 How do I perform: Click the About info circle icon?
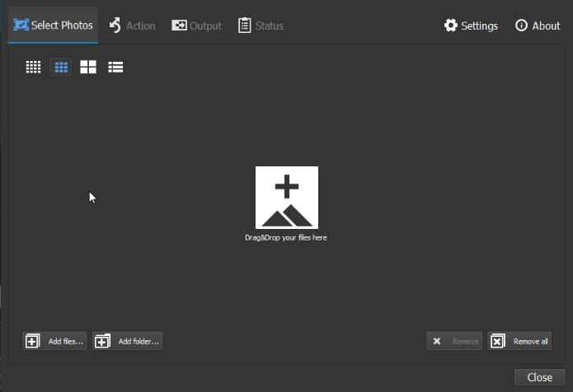point(521,26)
